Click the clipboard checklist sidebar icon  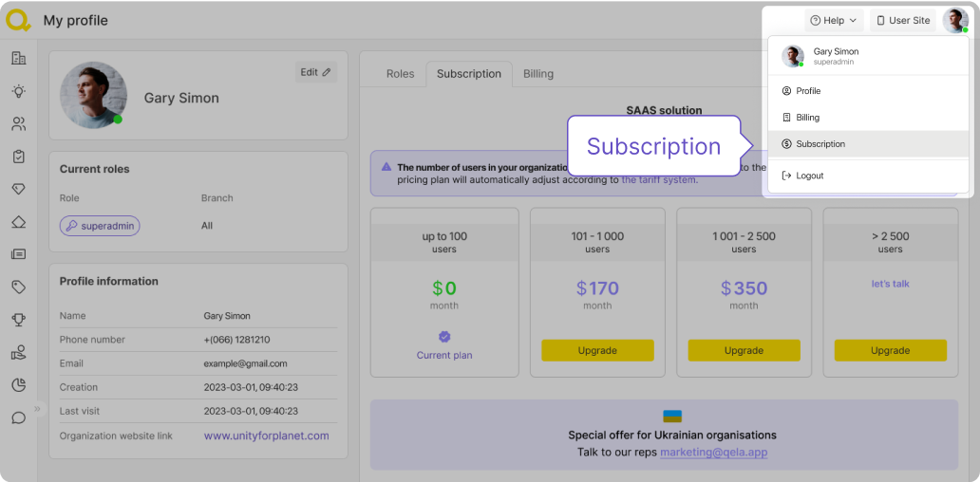click(18, 157)
